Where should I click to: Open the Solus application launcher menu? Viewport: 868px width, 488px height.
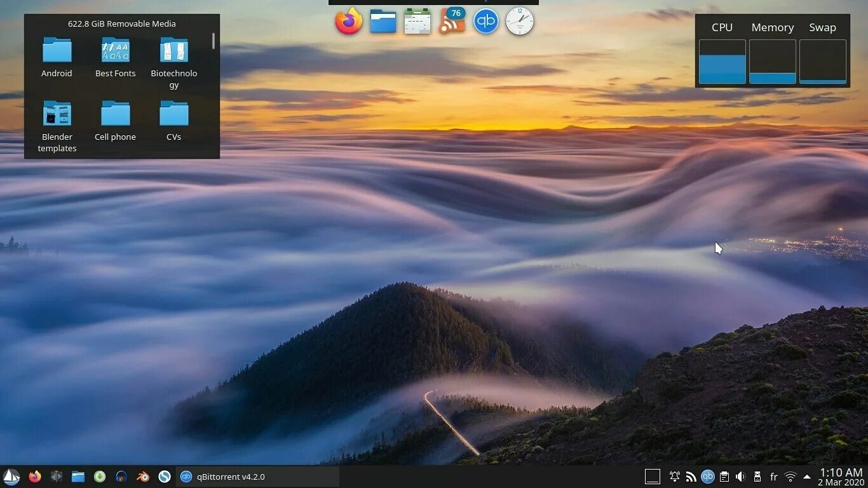pos(11,477)
